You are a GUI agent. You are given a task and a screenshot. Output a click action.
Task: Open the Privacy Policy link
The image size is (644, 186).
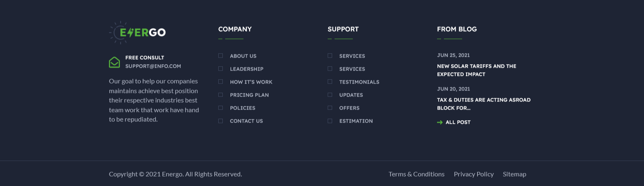(x=473, y=174)
